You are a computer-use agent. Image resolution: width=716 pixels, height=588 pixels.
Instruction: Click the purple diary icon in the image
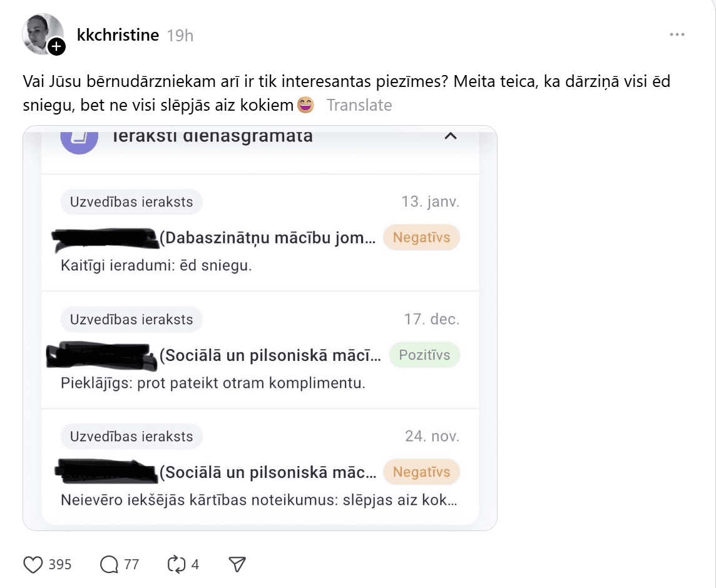click(79, 138)
